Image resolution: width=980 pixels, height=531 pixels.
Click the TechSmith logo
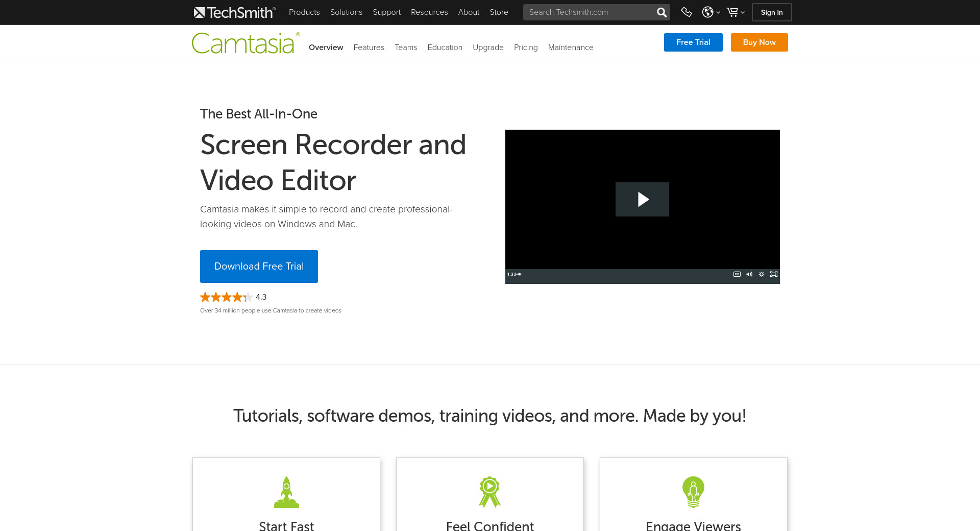[234, 12]
